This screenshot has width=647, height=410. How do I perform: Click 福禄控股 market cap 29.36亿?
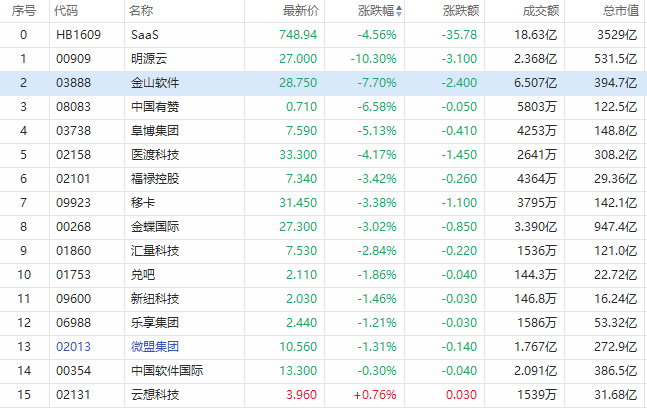616,179
